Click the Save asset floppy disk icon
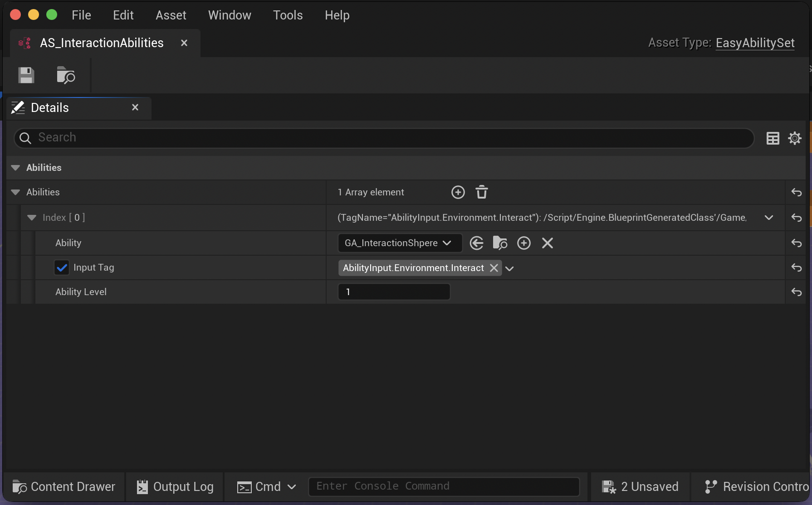The image size is (812, 505). [26, 75]
